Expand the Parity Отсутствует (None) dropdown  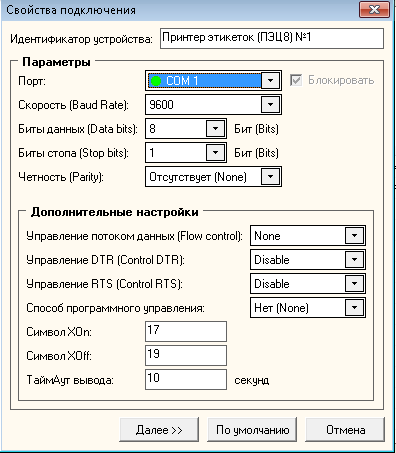270,177
